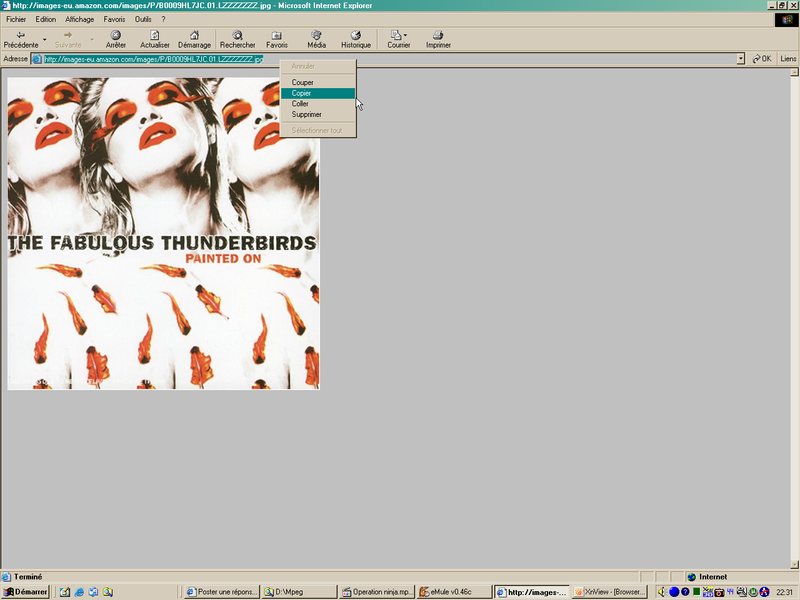This screenshot has width=800, height=600.
Task: Choose Couper in the context menu
Action: [318, 82]
